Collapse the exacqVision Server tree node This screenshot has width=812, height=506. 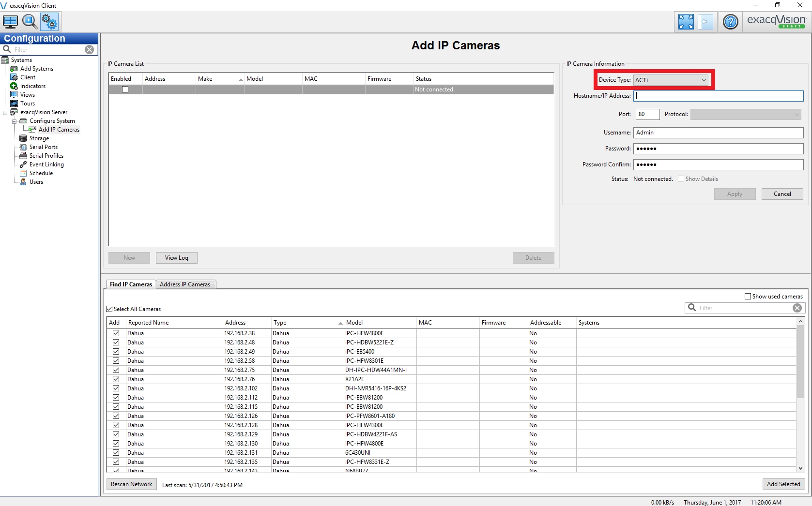click(5, 113)
